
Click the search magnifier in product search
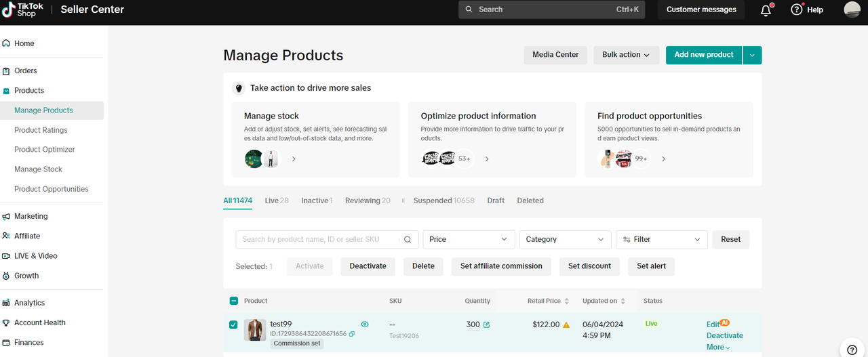tap(408, 239)
